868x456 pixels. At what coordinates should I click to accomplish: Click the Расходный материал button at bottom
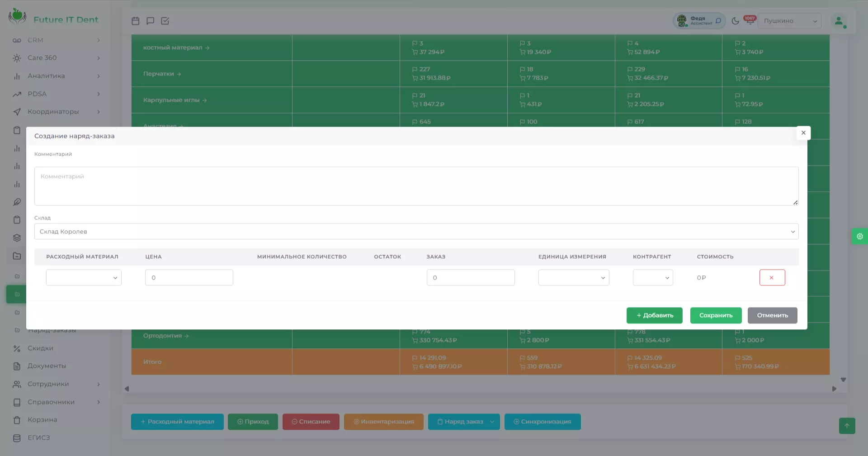tap(177, 422)
